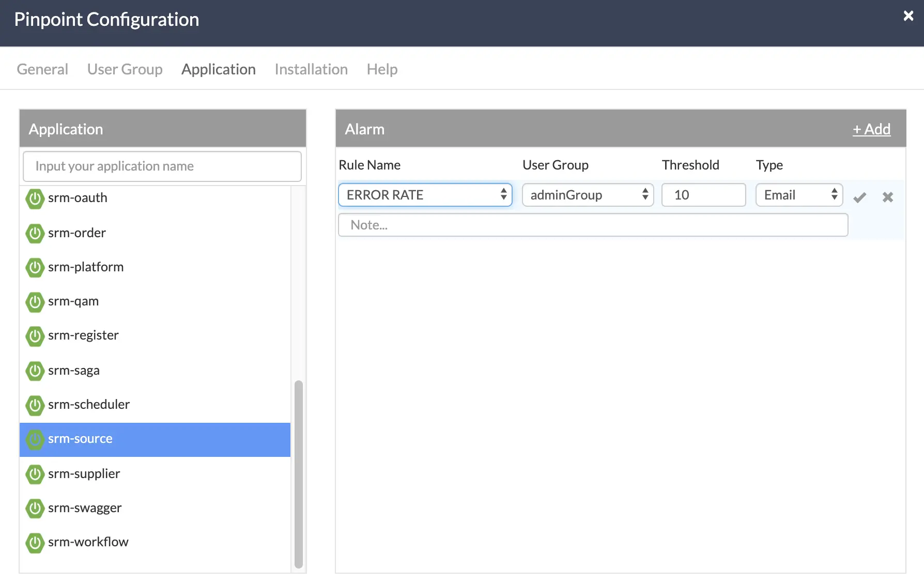Go to the Help tab
The image size is (924, 583).
(382, 69)
